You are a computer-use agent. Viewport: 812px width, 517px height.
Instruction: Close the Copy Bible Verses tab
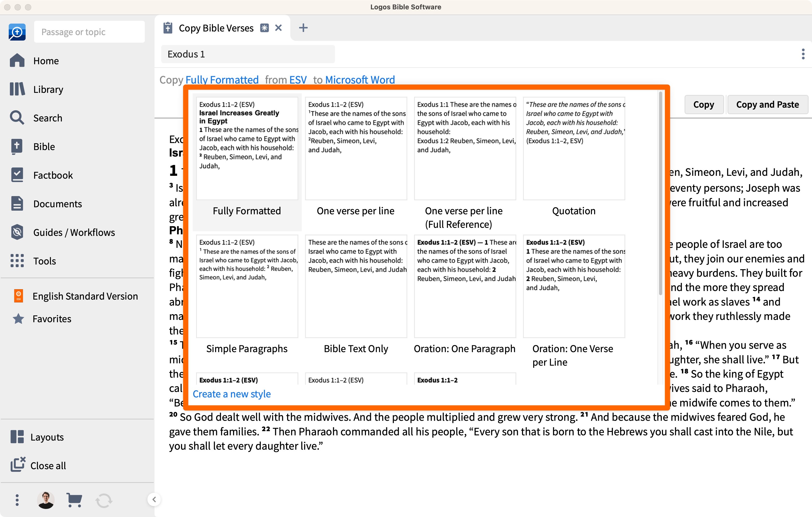[279, 28]
